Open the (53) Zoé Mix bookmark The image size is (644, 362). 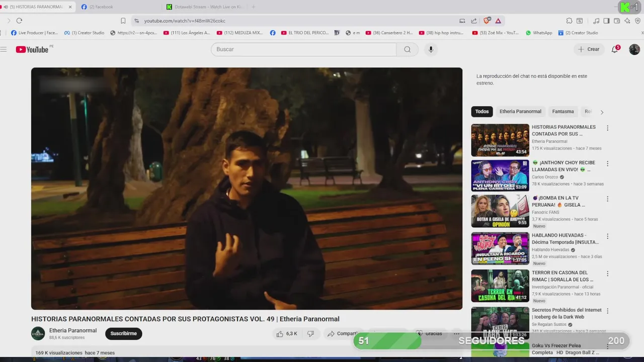496,33
